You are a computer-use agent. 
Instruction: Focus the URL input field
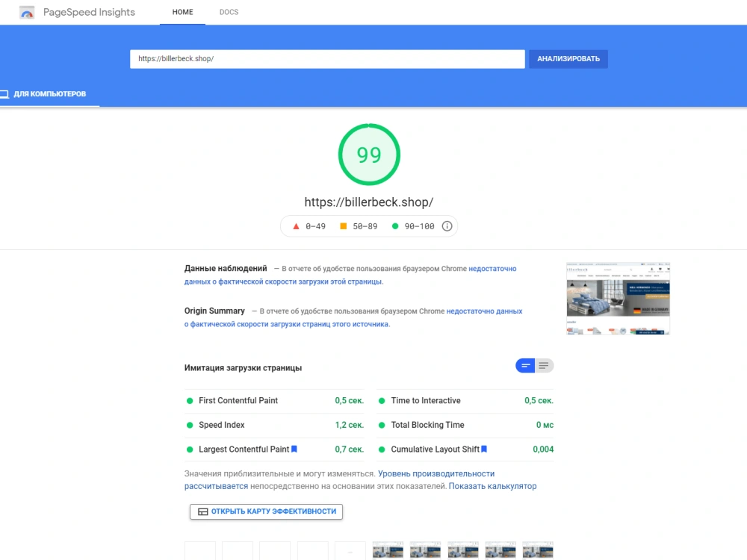pyautogui.click(x=327, y=59)
